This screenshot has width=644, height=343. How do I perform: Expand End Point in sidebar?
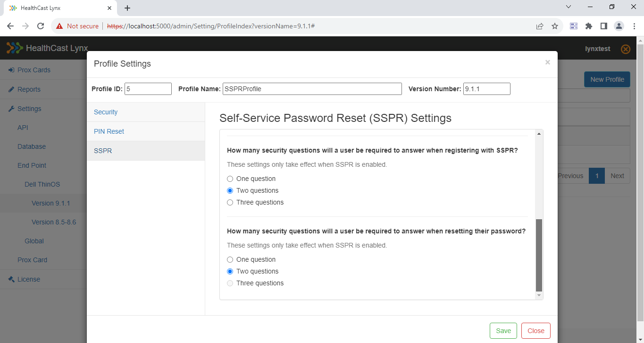(32, 165)
